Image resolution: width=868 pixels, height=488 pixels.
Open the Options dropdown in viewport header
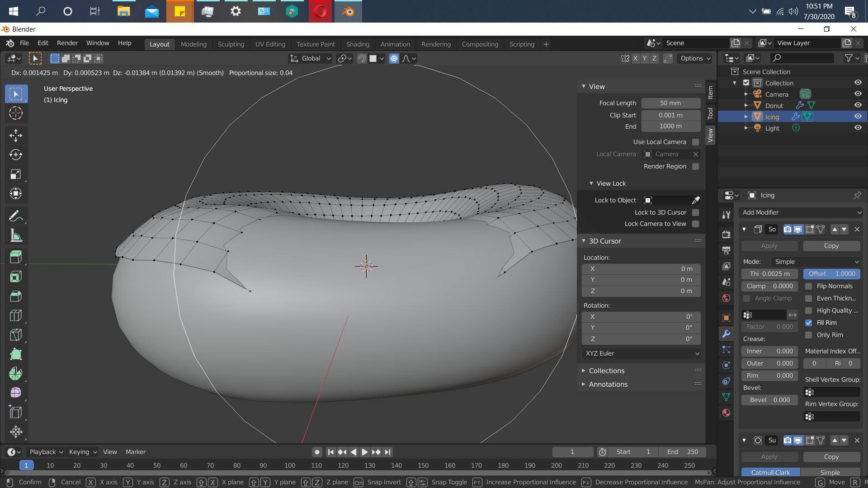tap(695, 58)
